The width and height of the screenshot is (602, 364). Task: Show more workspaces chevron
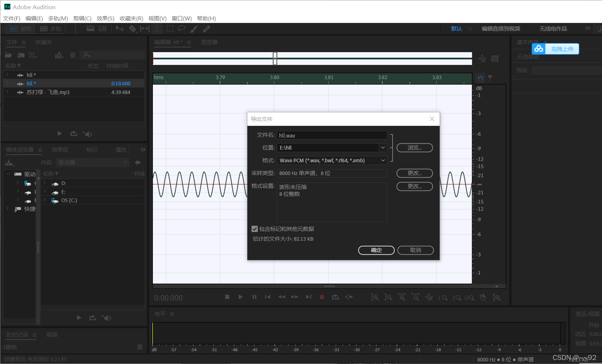pyautogui.click(x=588, y=28)
